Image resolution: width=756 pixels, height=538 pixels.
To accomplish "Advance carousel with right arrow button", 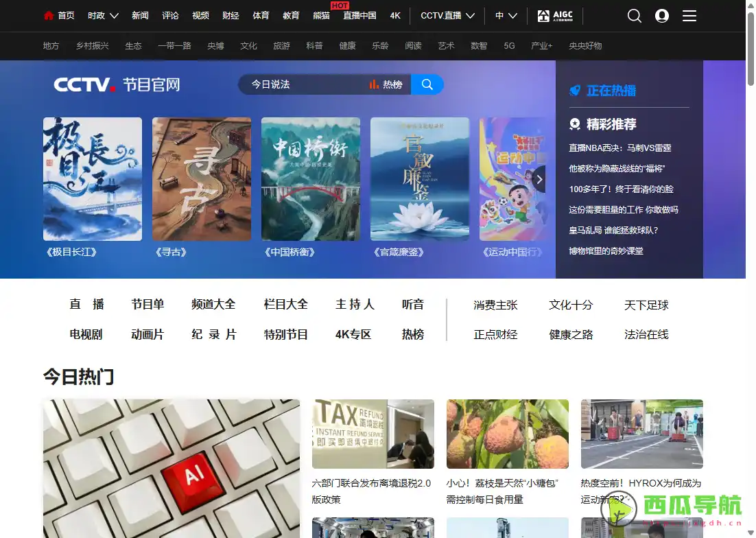I will coord(539,179).
